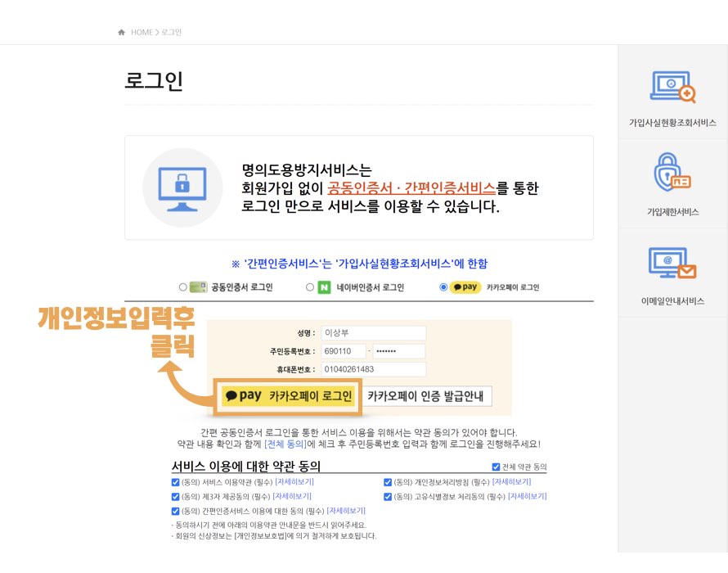Select 공동인증서 로그인 radio button
The height and width of the screenshot is (573, 728).
tap(183, 287)
